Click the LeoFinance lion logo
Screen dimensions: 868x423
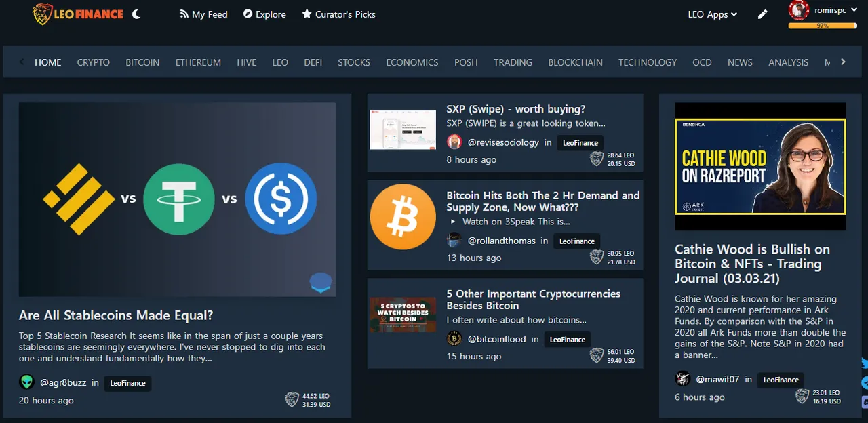tap(78, 14)
